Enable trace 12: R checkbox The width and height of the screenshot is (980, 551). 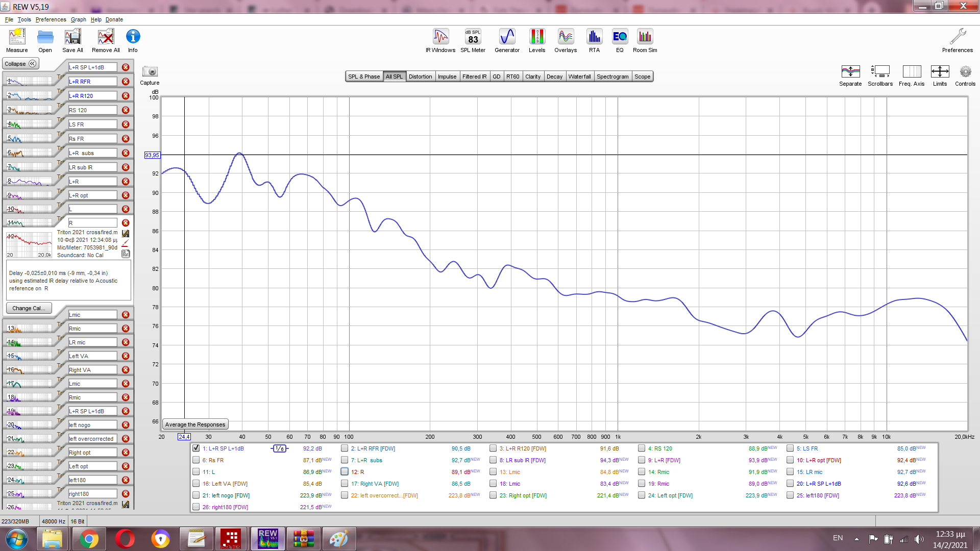[345, 472]
